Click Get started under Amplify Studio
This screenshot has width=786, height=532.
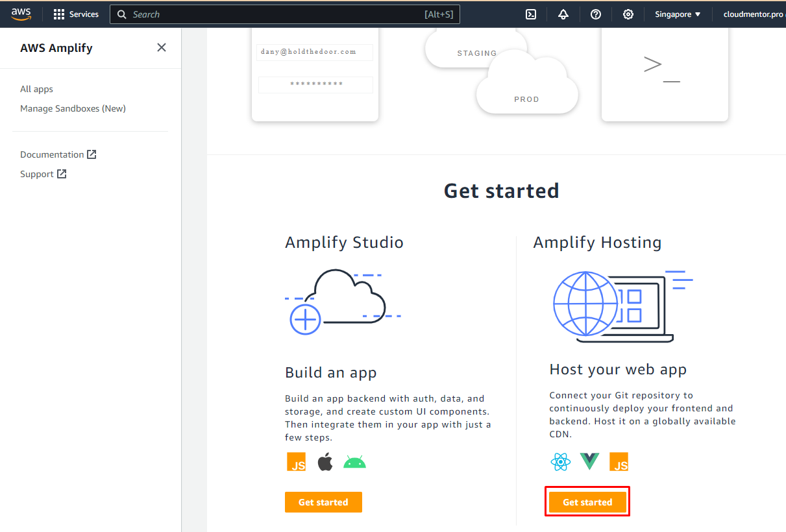323,502
